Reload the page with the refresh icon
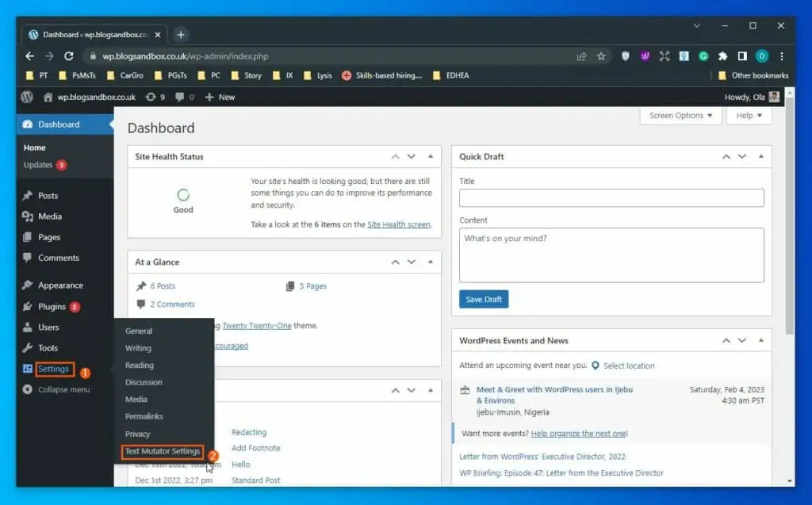812x505 pixels. 68,56
